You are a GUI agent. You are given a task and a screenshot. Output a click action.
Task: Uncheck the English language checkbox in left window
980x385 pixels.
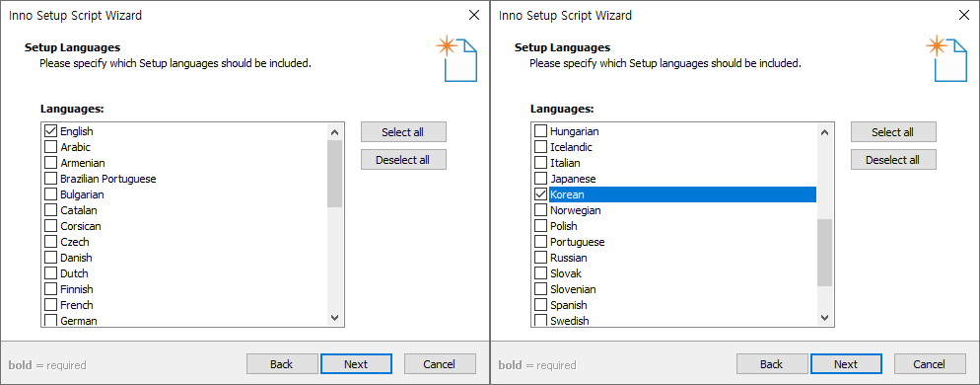[50, 131]
